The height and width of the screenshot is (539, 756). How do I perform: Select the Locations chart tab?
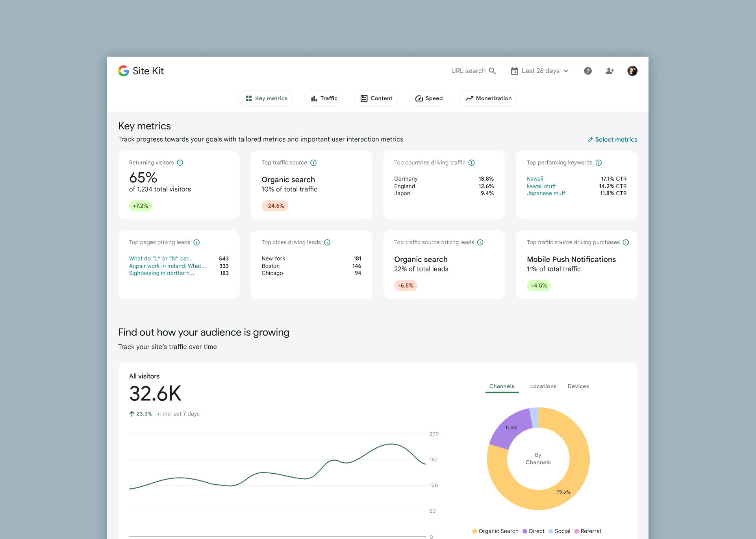pyautogui.click(x=543, y=386)
